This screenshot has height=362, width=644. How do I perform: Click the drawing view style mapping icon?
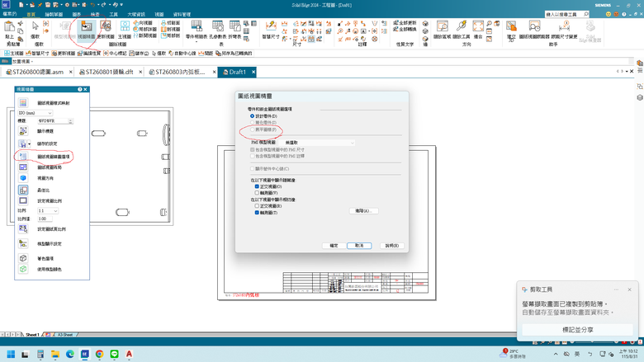click(23, 103)
